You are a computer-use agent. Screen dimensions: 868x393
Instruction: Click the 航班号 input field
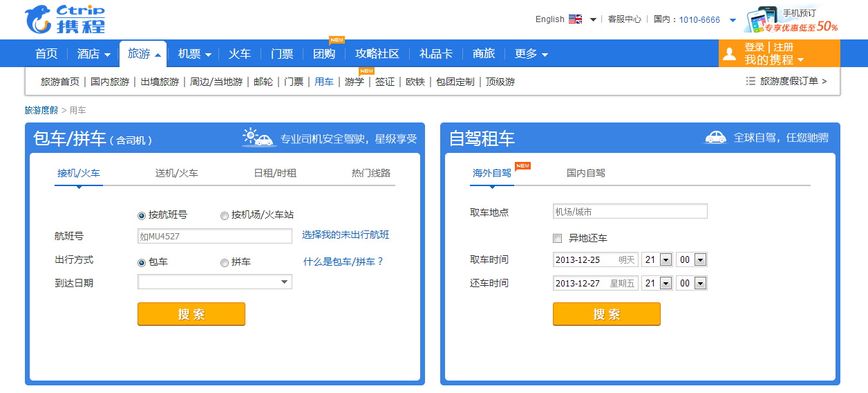tap(214, 237)
